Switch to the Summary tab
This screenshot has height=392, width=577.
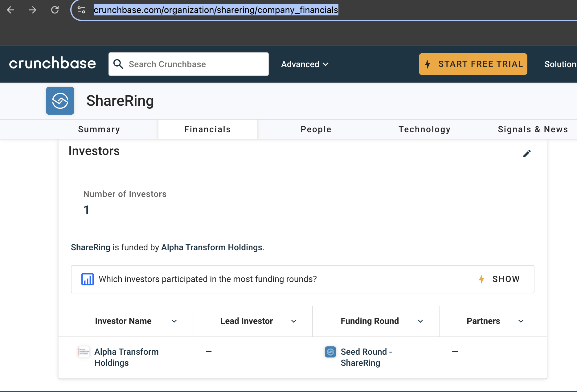pyautogui.click(x=99, y=129)
